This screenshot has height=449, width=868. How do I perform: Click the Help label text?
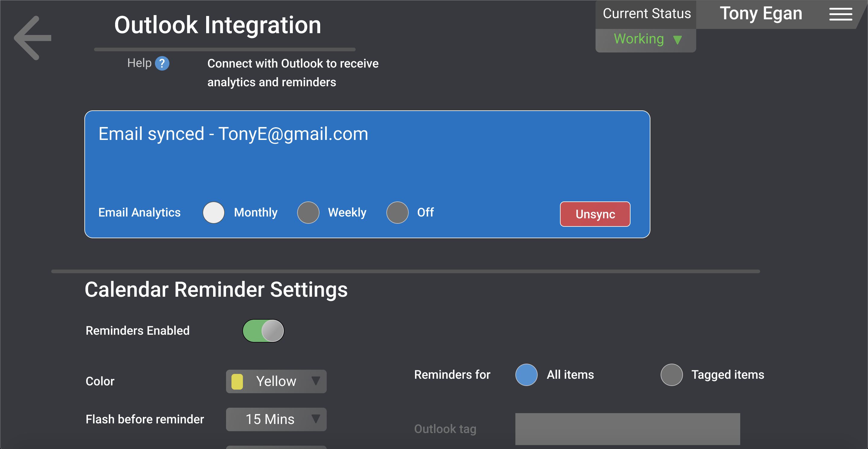139,63
